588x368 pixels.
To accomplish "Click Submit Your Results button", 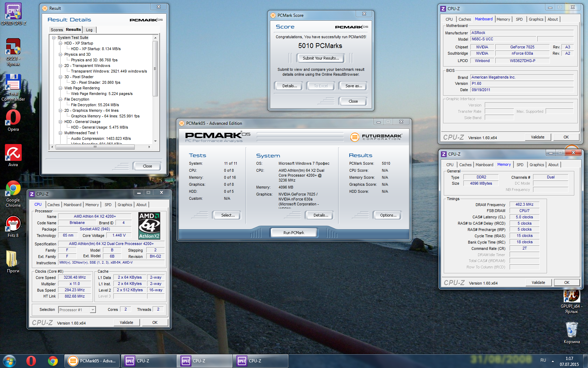I will [321, 58].
